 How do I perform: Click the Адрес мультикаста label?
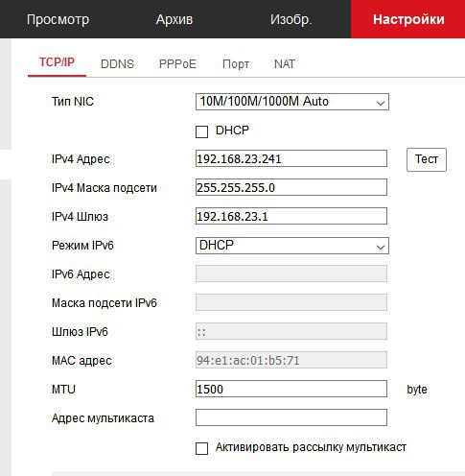coord(103,418)
